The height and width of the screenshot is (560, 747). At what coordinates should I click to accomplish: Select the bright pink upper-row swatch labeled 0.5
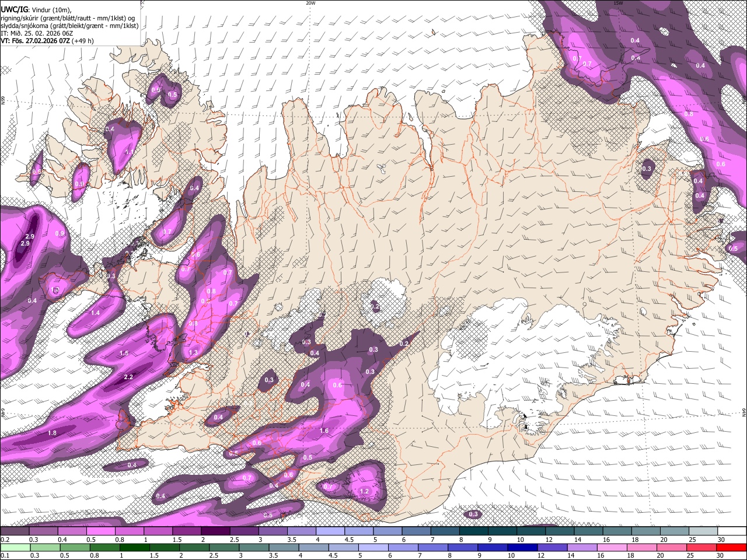(x=100, y=531)
